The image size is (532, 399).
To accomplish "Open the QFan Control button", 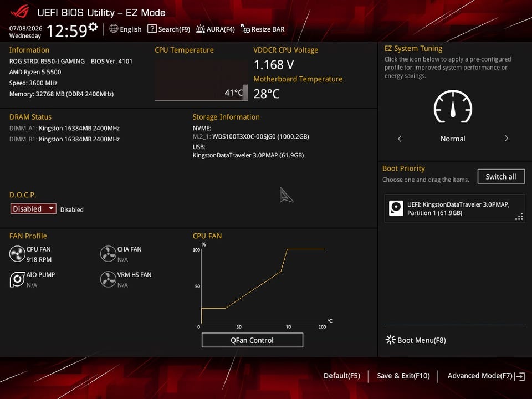I will click(x=252, y=340).
